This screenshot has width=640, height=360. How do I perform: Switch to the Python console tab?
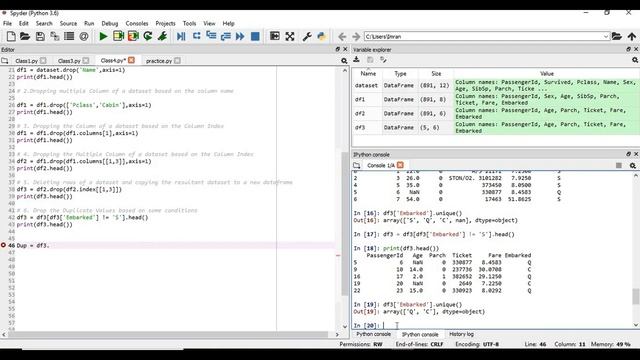373,334
